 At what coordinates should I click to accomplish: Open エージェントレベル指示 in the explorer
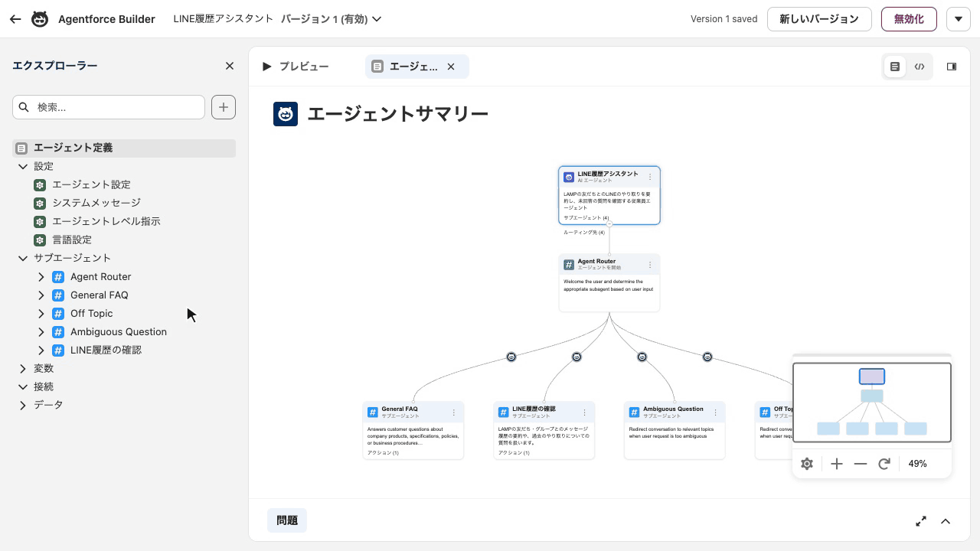(x=106, y=221)
